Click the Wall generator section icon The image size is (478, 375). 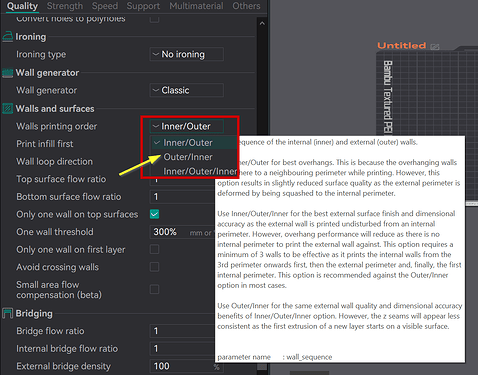[8, 73]
